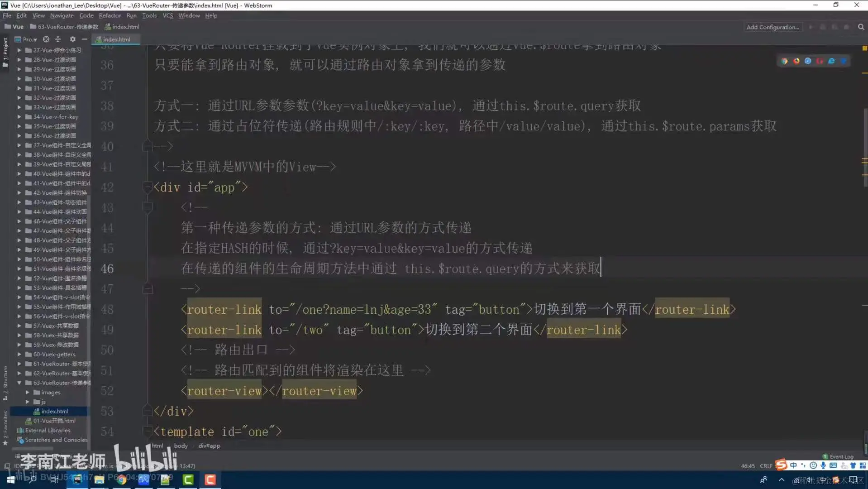
Task: Expand the js folder
Action: tap(27, 402)
